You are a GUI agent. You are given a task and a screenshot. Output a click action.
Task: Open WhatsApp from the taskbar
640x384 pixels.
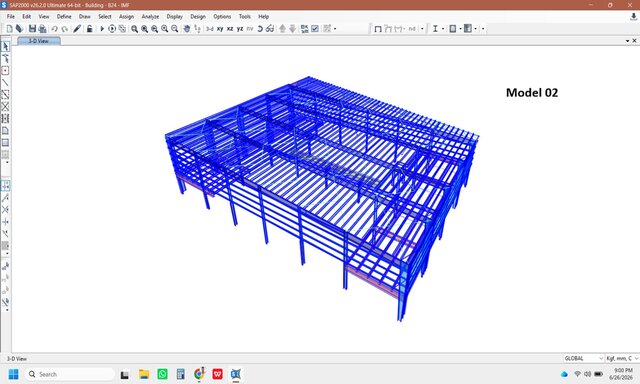tap(162, 374)
